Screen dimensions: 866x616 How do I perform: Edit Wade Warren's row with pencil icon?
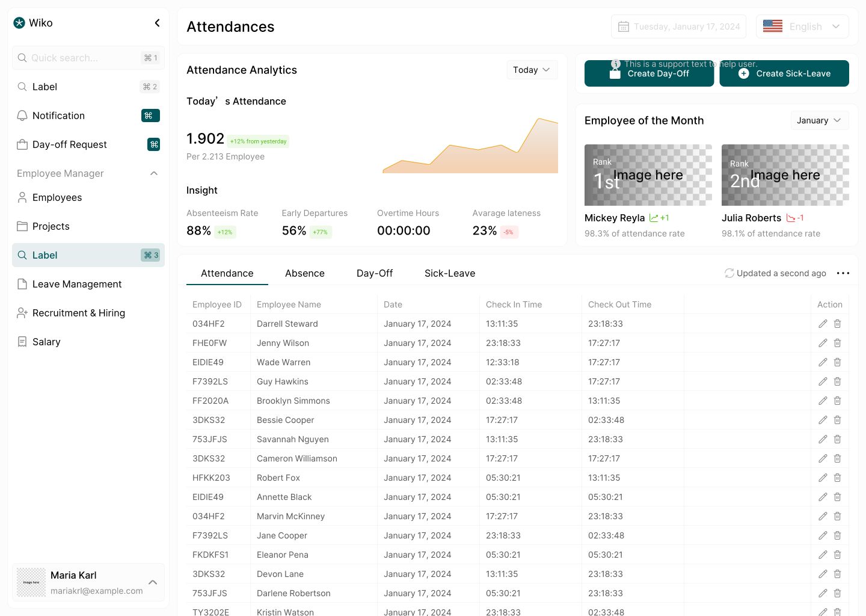click(823, 362)
